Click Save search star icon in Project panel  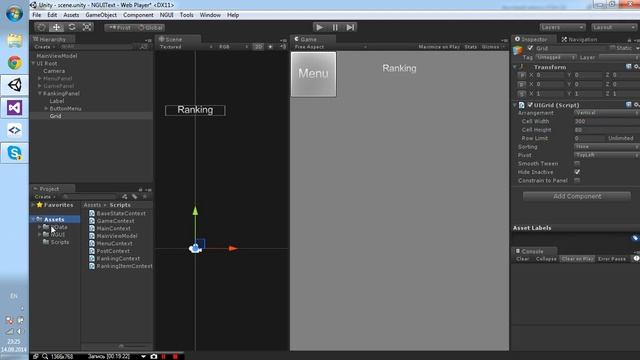point(144,197)
